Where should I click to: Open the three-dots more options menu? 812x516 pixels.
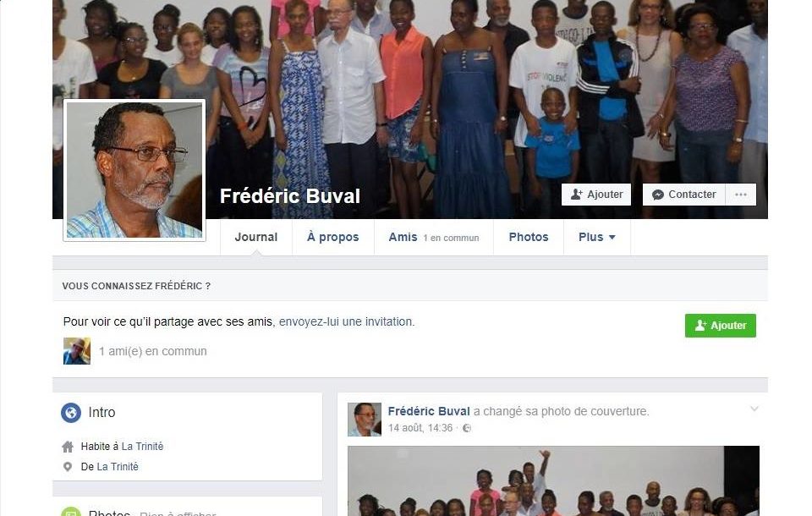[741, 195]
